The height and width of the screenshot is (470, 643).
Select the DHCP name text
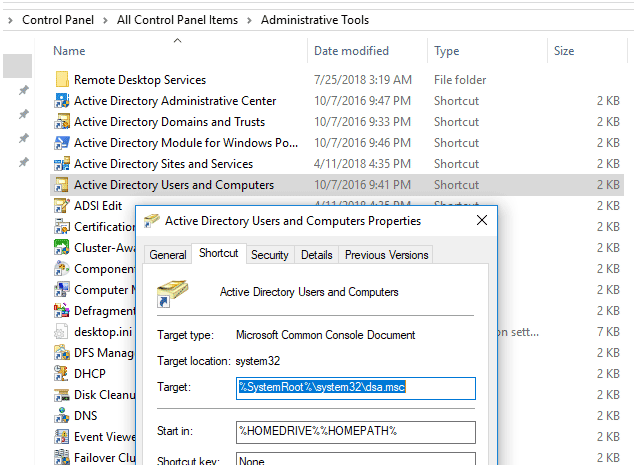click(x=90, y=374)
